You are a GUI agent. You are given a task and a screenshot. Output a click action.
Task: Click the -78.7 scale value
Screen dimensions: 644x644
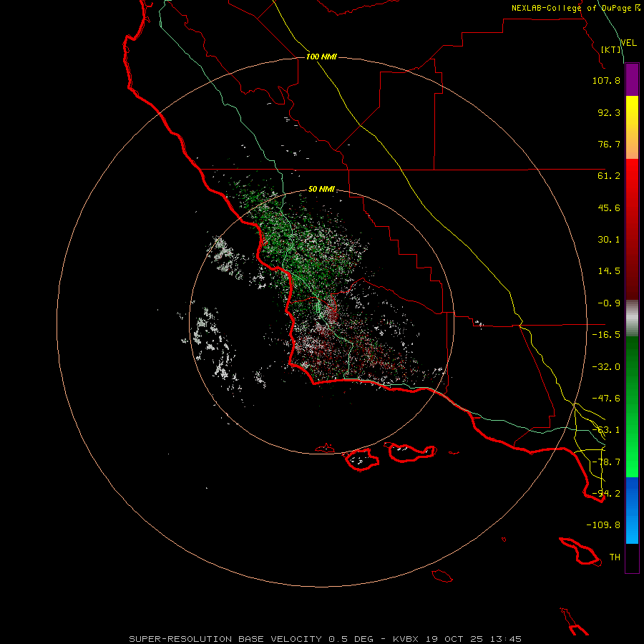(x=606, y=462)
